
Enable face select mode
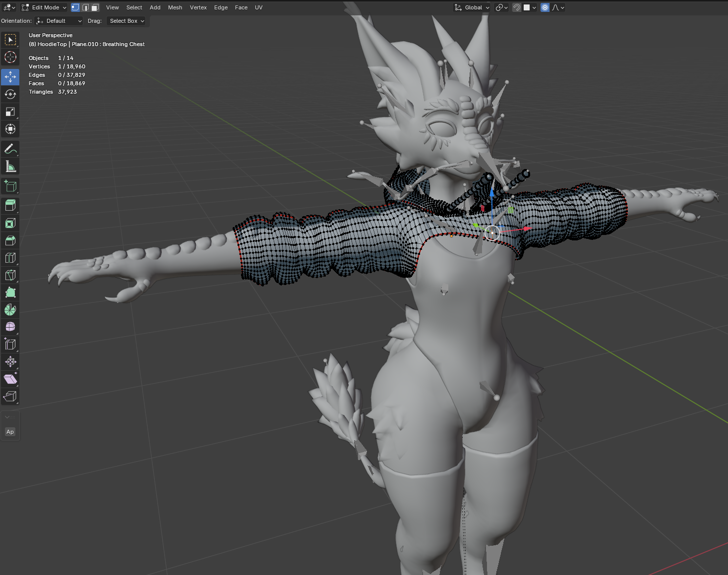coord(95,7)
